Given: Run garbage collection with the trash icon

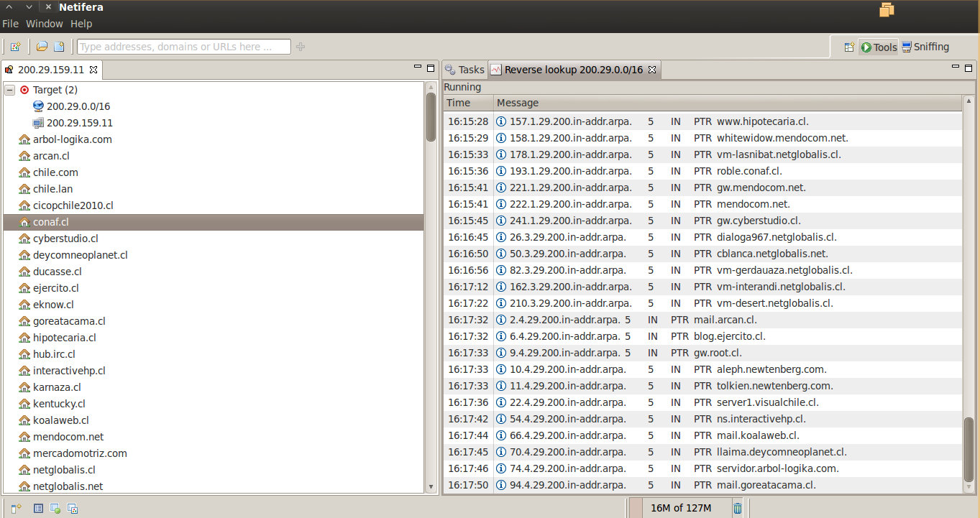Looking at the screenshot, I should click(x=738, y=508).
